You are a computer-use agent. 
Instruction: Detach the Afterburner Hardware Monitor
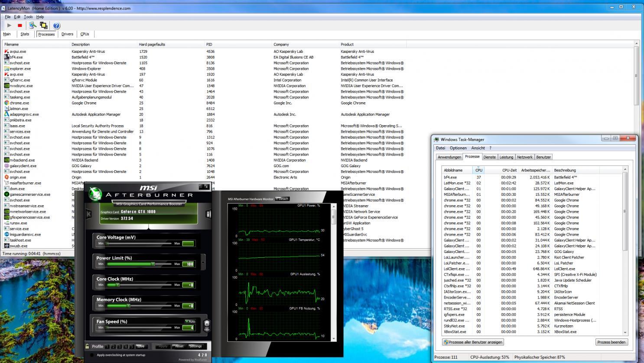coord(282,199)
